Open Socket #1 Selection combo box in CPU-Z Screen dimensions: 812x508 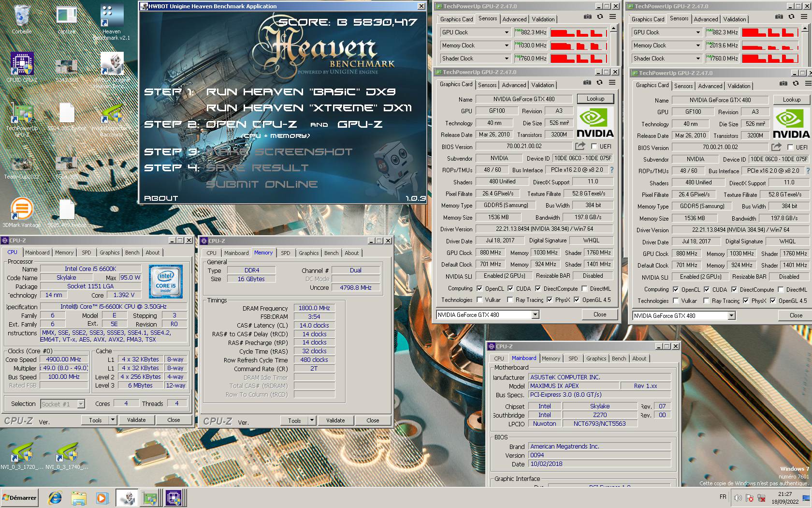pyautogui.click(x=63, y=404)
